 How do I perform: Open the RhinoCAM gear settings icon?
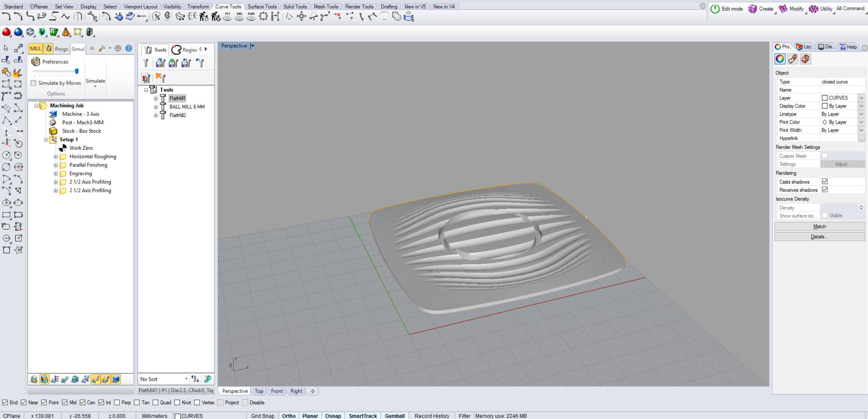(x=118, y=48)
